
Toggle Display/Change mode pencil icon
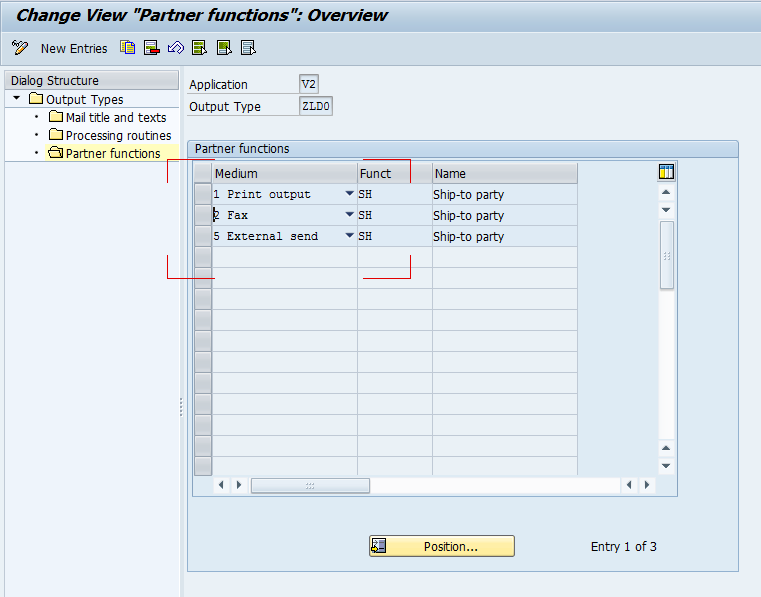point(20,48)
